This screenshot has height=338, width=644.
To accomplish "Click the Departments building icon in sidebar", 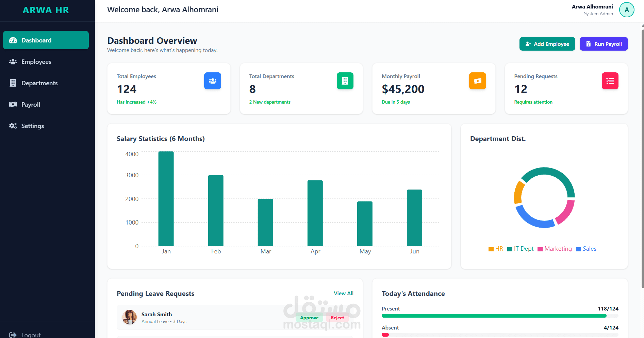I will click(x=13, y=83).
